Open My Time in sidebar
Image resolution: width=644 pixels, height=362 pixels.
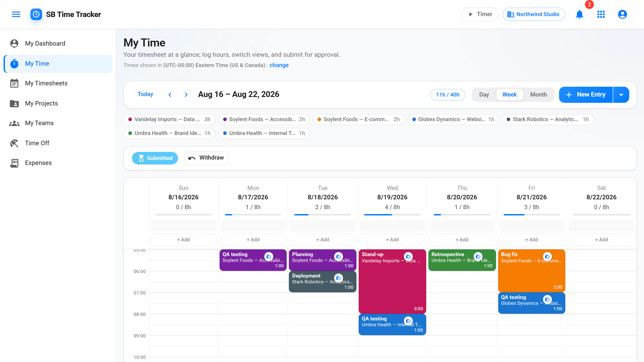(58, 64)
